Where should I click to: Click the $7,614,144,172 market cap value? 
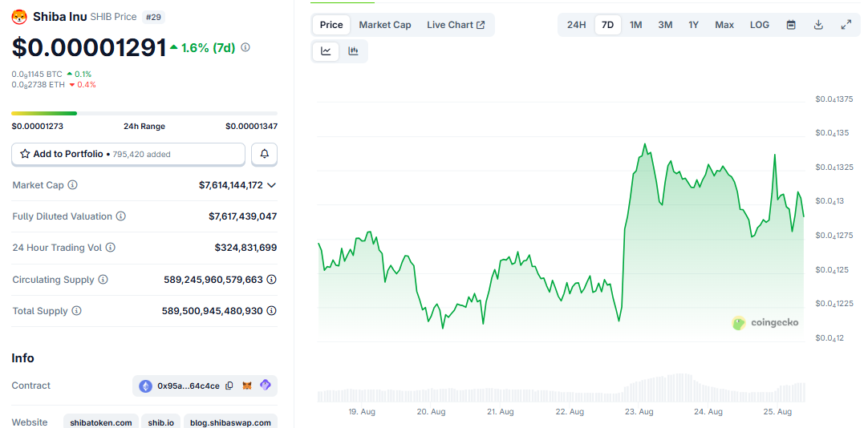click(231, 185)
